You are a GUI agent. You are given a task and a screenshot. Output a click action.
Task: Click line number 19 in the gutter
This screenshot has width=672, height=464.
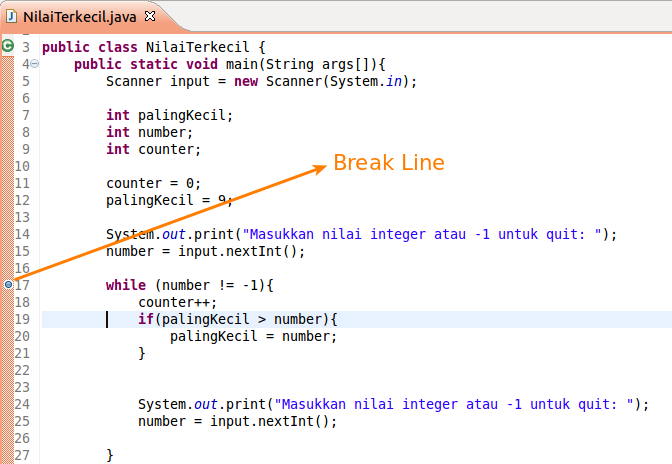click(x=22, y=319)
